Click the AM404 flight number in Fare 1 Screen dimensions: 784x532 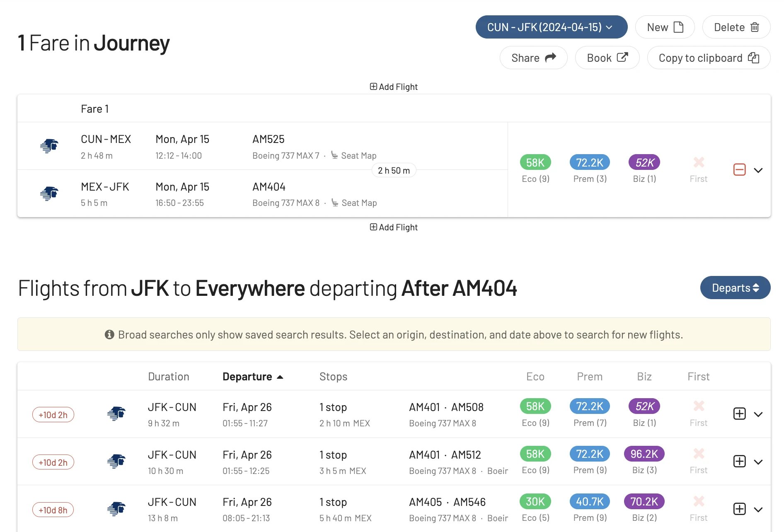point(269,187)
